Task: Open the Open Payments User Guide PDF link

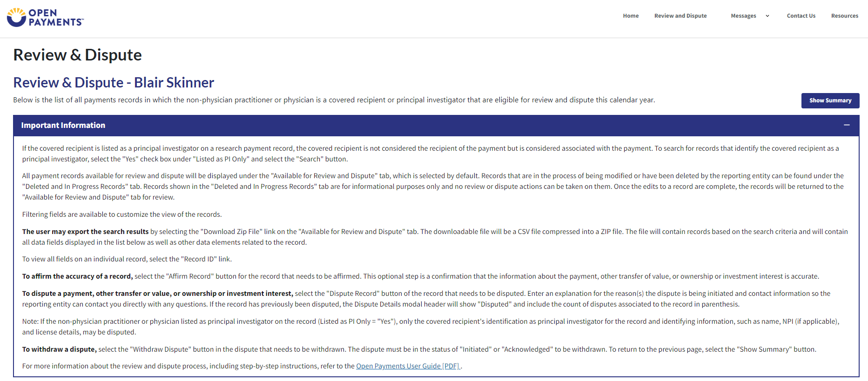Action: pos(408,366)
